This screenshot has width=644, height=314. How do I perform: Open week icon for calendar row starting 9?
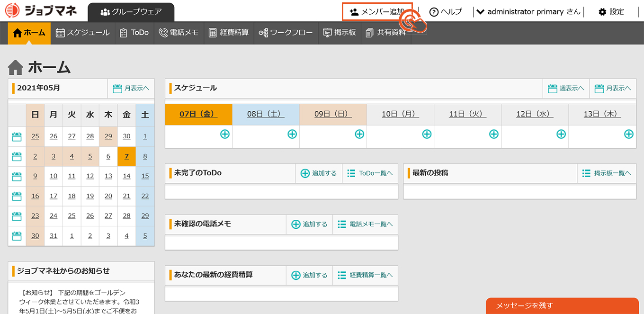tap(17, 177)
